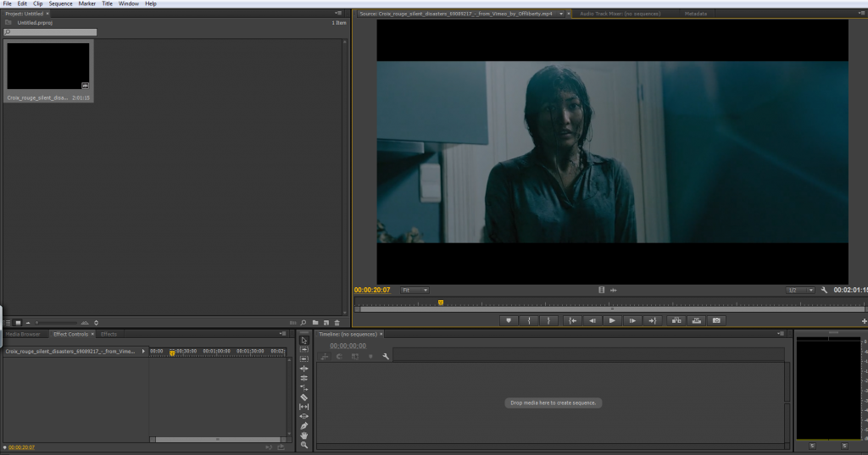868x455 pixels.
Task: Click the New Bin folder icon
Action: (314, 323)
